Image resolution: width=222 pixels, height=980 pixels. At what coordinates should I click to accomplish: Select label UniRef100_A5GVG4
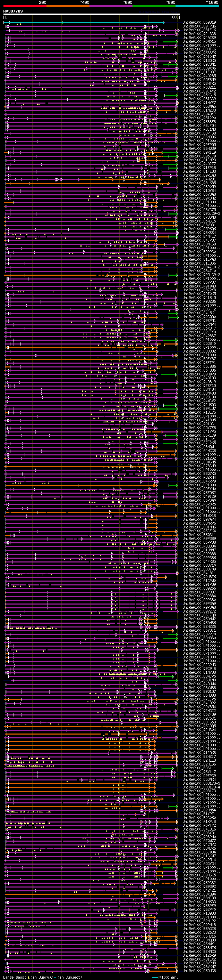199,864
